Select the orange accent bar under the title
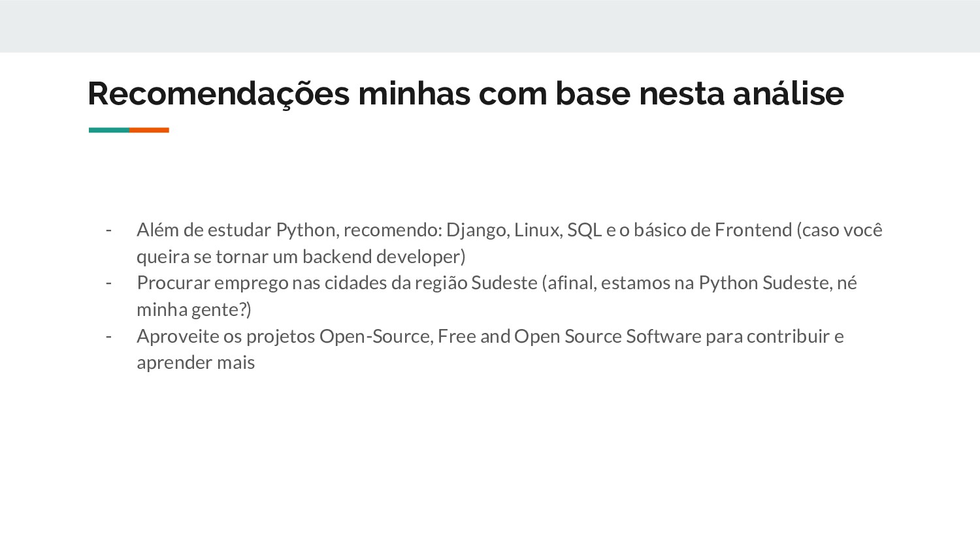This screenshot has height=551, width=980. [149, 130]
